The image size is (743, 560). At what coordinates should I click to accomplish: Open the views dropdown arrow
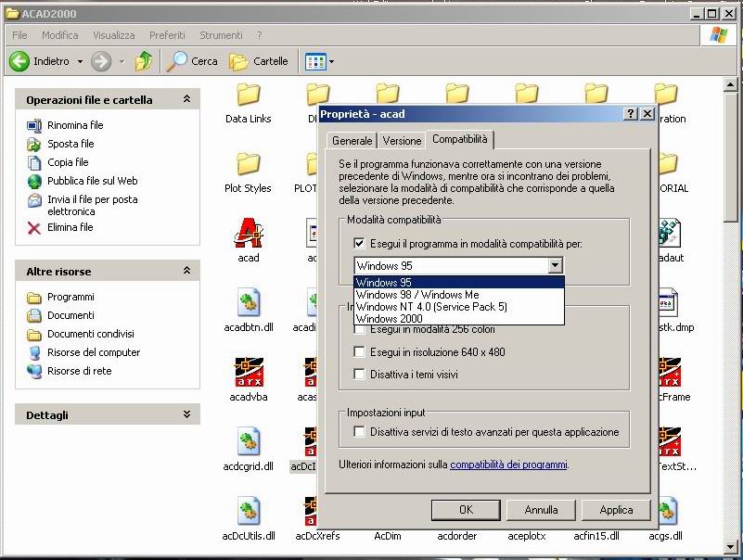coord(331,61)
